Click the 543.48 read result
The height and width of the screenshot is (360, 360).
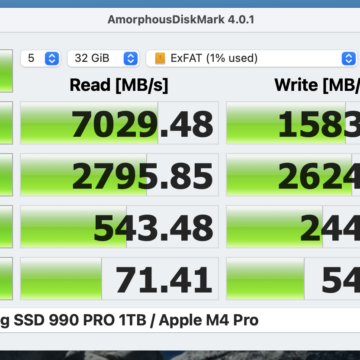point(119,227)
